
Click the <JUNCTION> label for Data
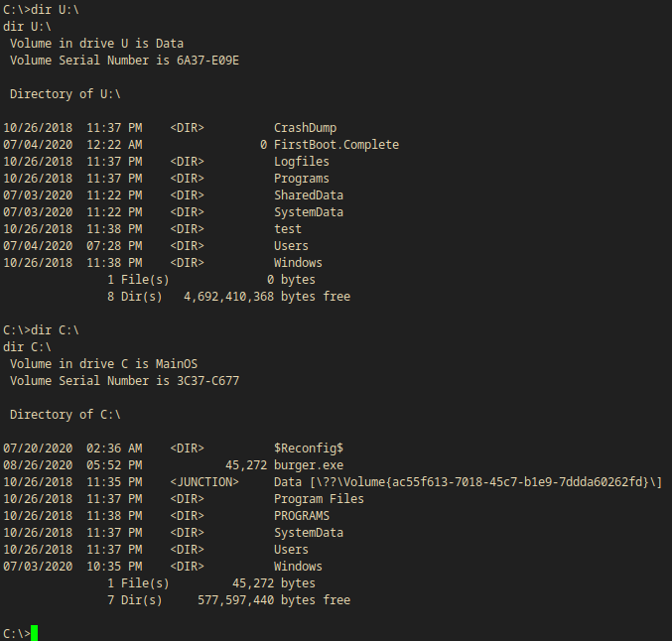click(x=204, y=481)
